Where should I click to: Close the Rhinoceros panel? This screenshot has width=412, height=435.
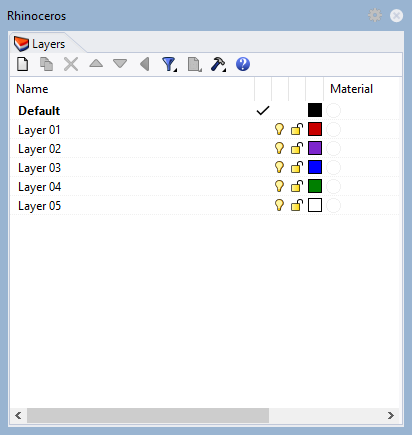396,16
